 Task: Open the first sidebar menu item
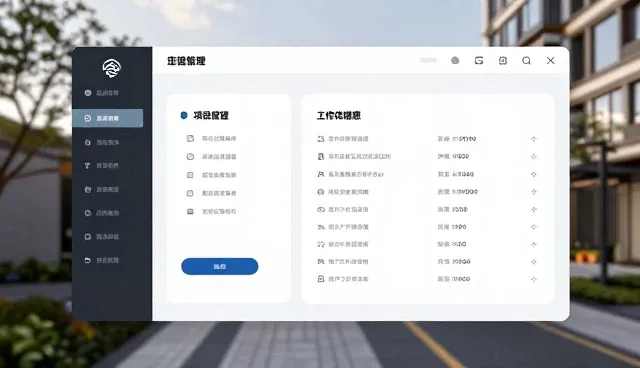(x=102, y=93)
